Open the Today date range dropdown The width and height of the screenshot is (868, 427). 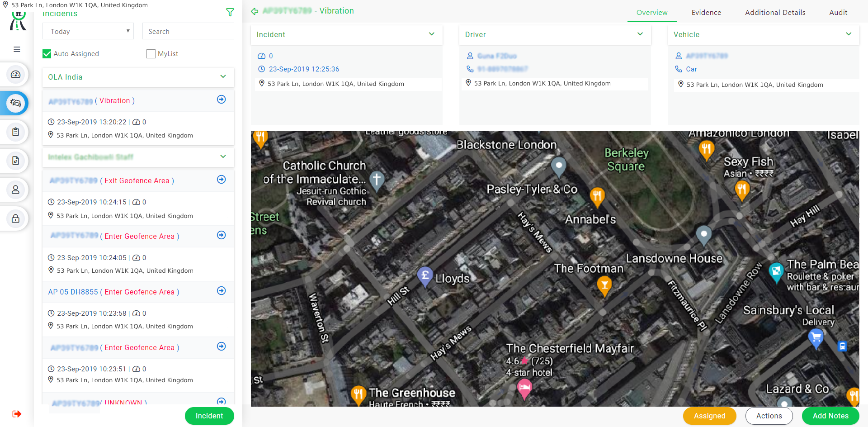[x=88, y=31]
